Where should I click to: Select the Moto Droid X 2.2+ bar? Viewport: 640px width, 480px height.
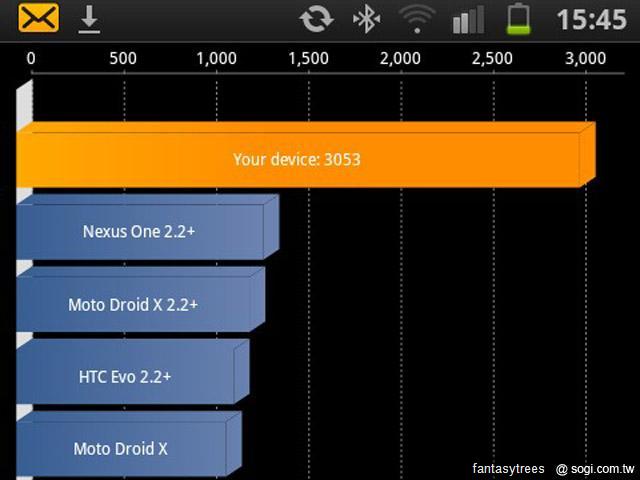pos(141,299)
